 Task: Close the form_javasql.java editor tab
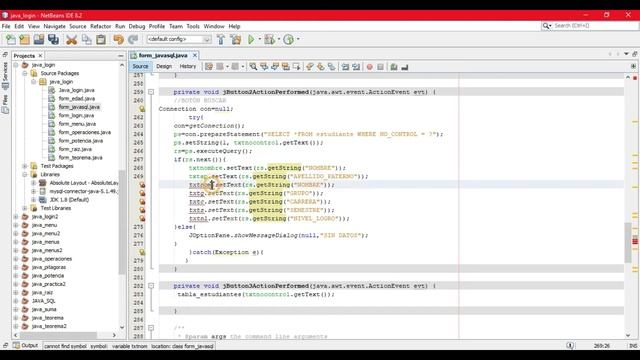coord(195,55)
